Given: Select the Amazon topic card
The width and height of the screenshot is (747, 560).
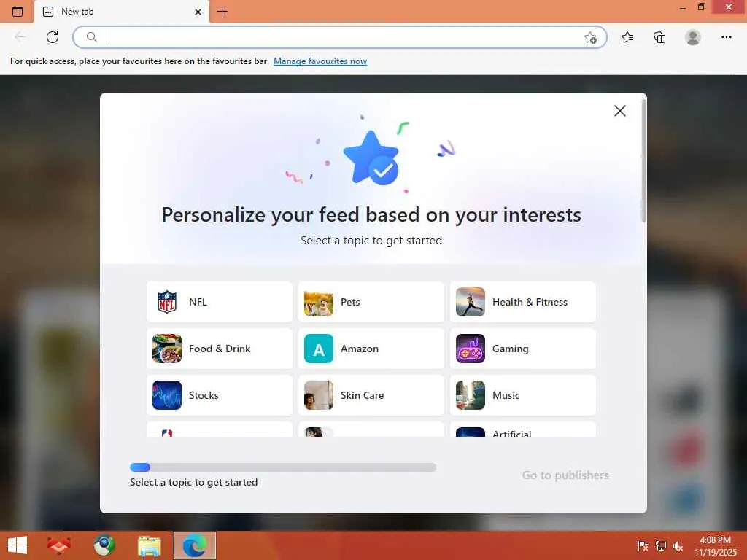Looking at the screenshot, I should tap(371, 349).
